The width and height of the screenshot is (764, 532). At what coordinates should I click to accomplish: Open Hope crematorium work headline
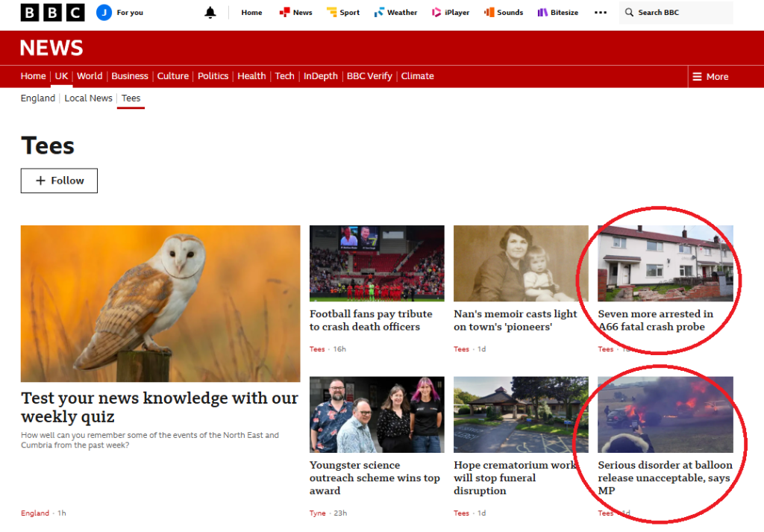[515, 478]
